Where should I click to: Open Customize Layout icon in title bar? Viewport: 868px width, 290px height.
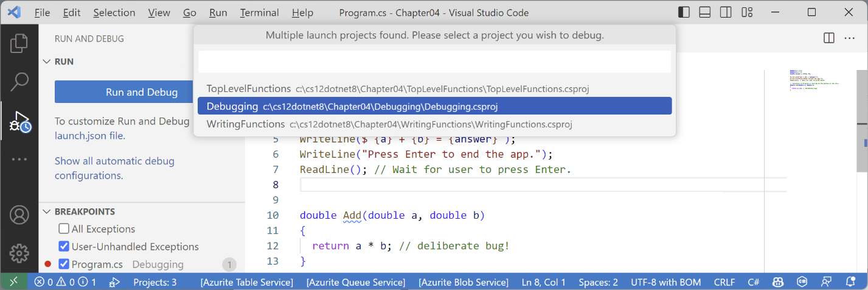(x=746, y=12)
